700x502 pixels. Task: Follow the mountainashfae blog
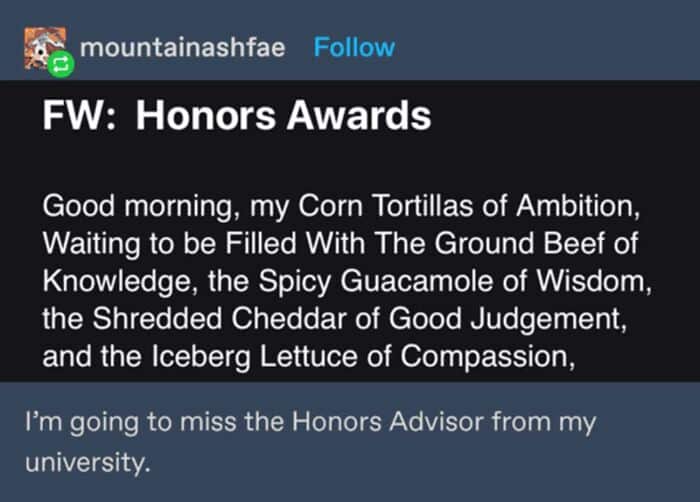[x=354, y=47]
